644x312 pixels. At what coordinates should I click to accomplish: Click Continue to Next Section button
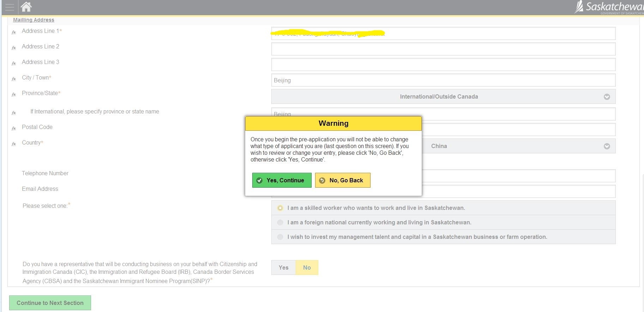(x=50, y=303)
